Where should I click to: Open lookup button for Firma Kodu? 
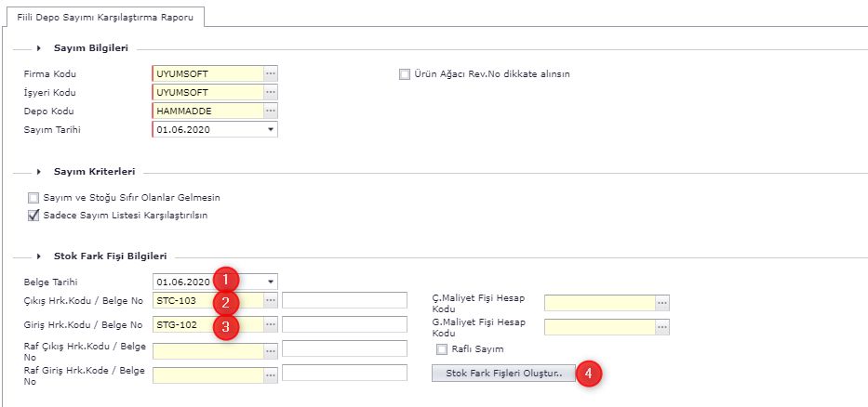tap(270, 74)
